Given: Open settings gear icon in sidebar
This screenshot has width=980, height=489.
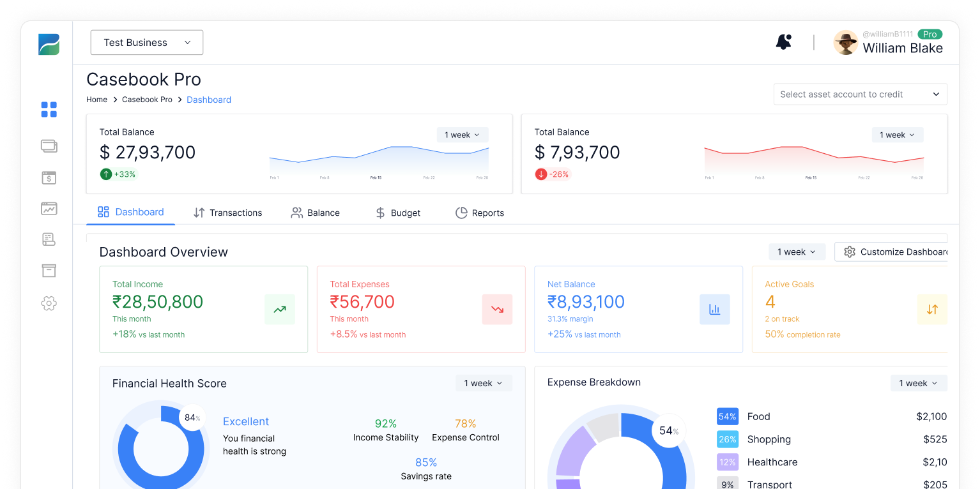Looking at the screenshot, I should 49,303.
